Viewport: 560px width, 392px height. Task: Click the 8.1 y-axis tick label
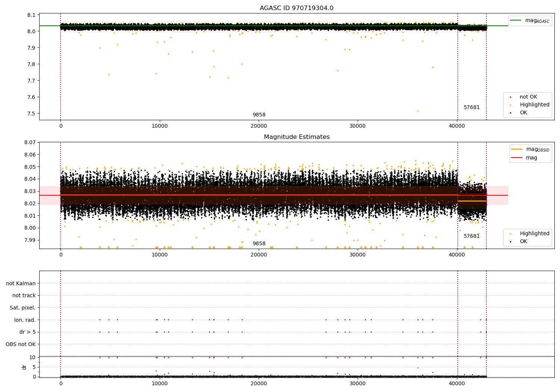[32, 15]
